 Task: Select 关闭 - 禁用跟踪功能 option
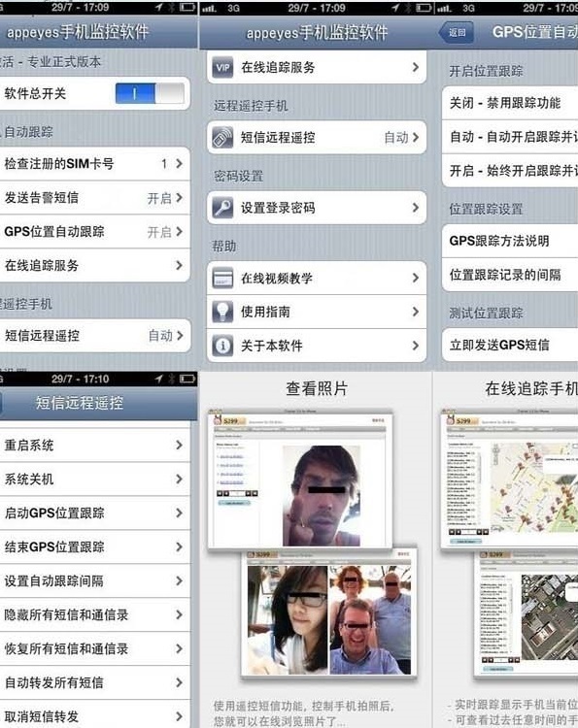click(510, 103)
